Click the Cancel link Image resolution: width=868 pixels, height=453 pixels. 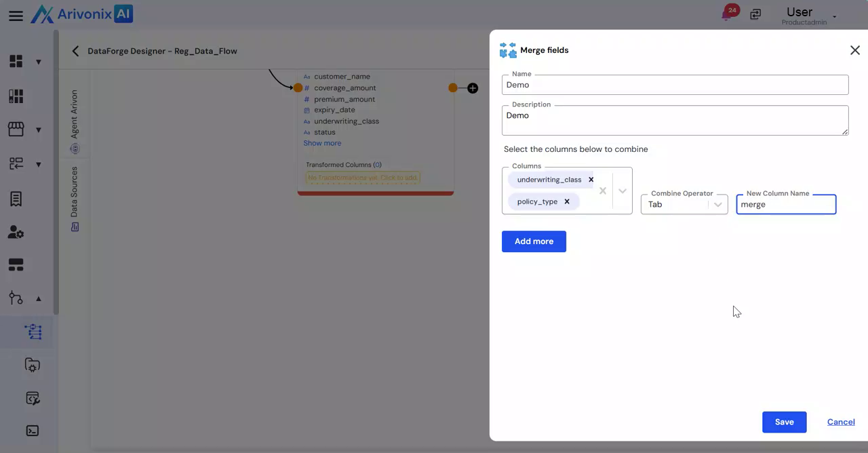click(841, 422)
